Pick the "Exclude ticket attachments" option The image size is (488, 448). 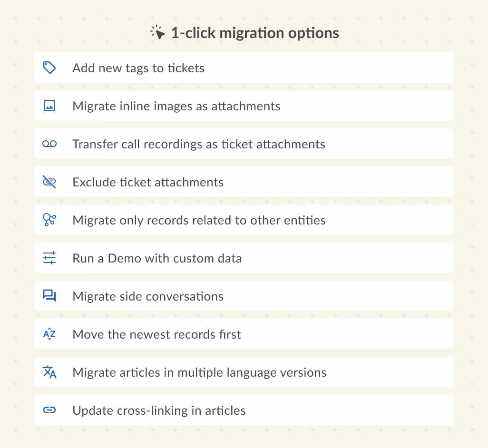(148, 182)
